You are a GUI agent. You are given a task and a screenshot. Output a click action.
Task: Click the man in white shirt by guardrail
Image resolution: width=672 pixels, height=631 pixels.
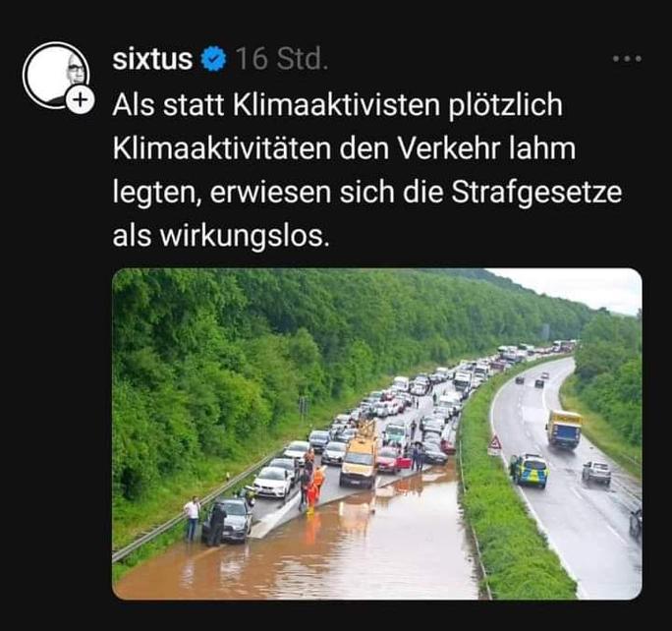[x=192, y=518]
